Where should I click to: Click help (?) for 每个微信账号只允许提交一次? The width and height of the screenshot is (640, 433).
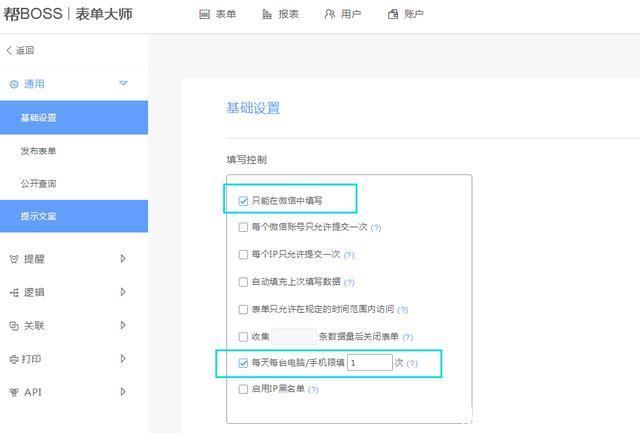pyautogui.click(x=376, y=228)
